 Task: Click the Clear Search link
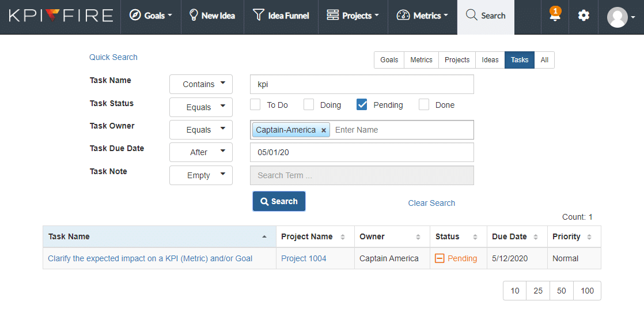pos(431,203)
